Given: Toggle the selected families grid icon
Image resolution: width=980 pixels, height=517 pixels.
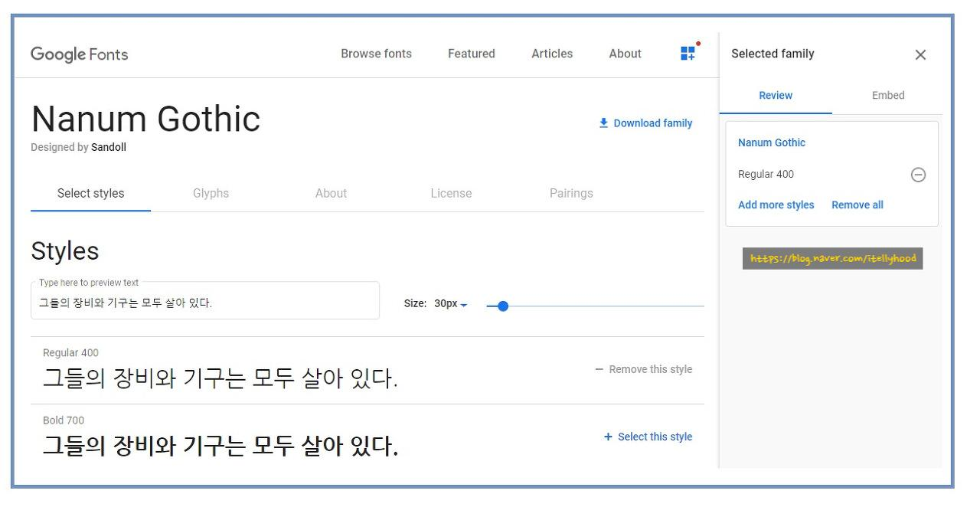Looking at the screenshot, I should point(688,53).
